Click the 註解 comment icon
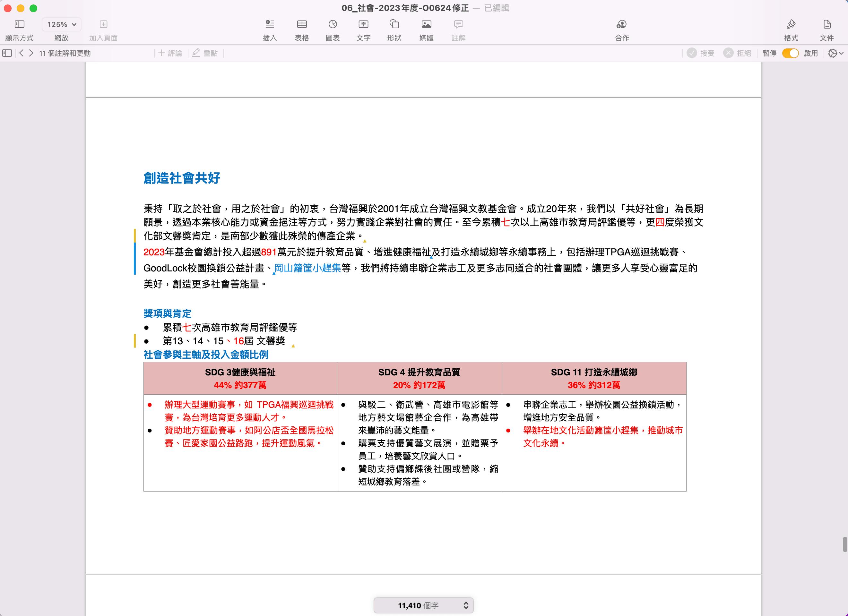This screenshot has width=848, height=616. click(x=458, y=24)
